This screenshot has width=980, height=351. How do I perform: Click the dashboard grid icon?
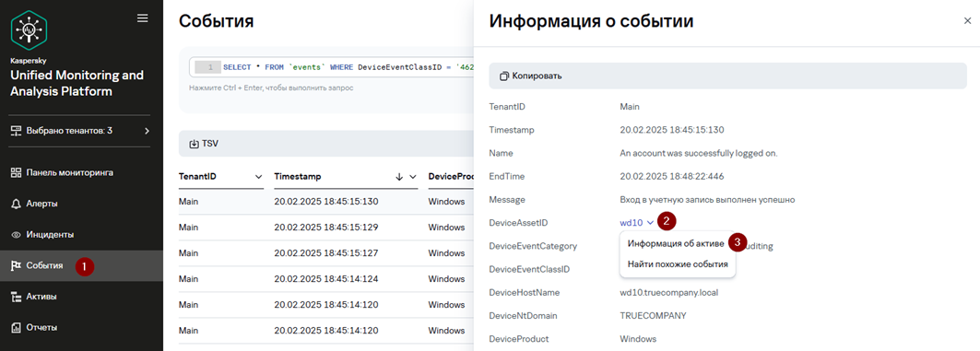17,172
